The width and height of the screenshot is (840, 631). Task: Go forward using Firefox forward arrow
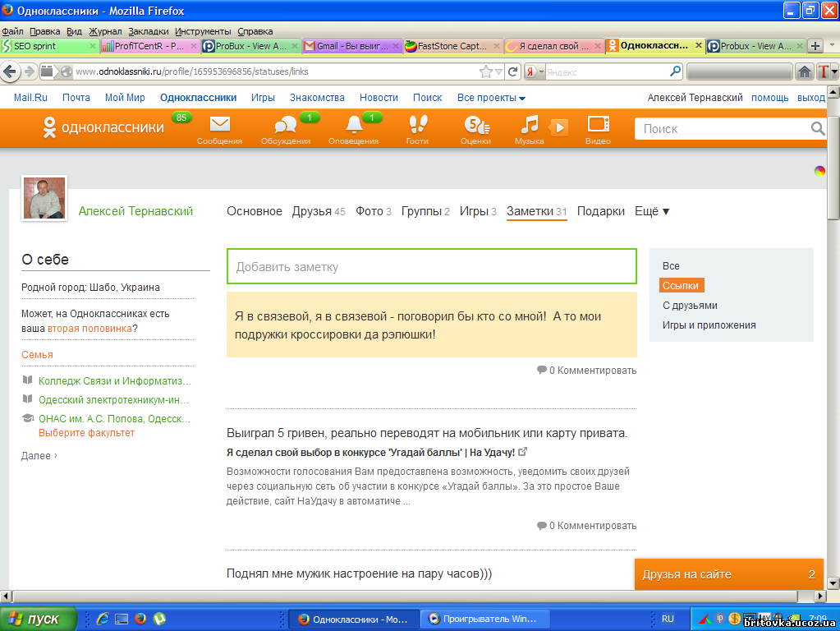tap(30, 71)
